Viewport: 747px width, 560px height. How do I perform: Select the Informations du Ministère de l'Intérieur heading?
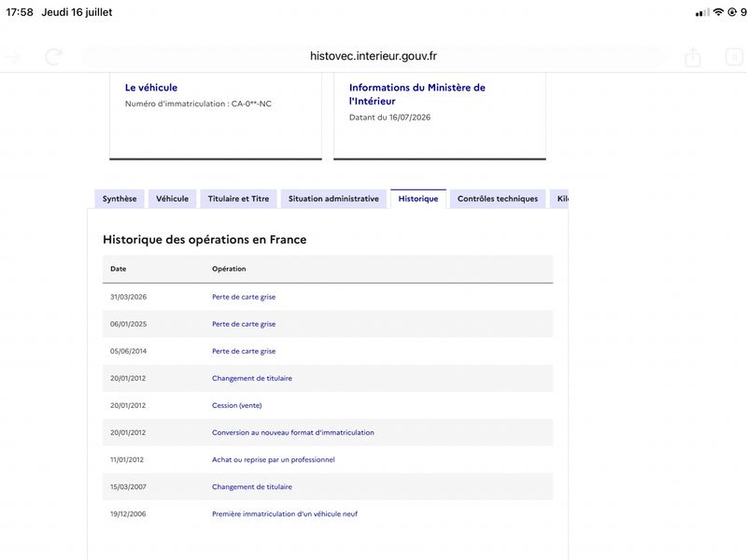pos(416,94)
